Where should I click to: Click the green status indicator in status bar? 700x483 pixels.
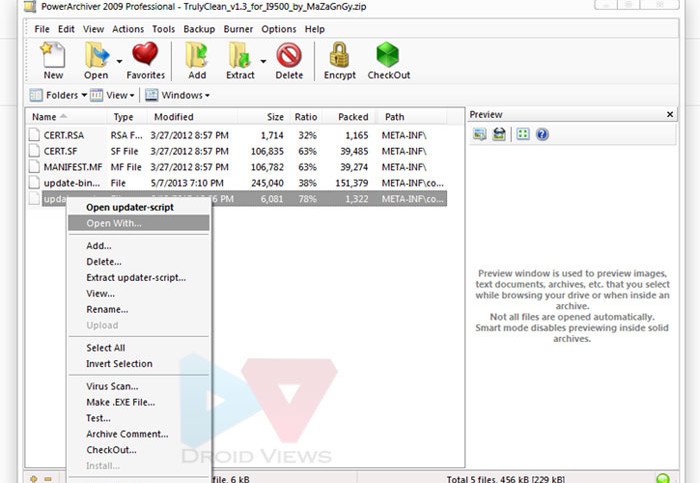point(663,479)
